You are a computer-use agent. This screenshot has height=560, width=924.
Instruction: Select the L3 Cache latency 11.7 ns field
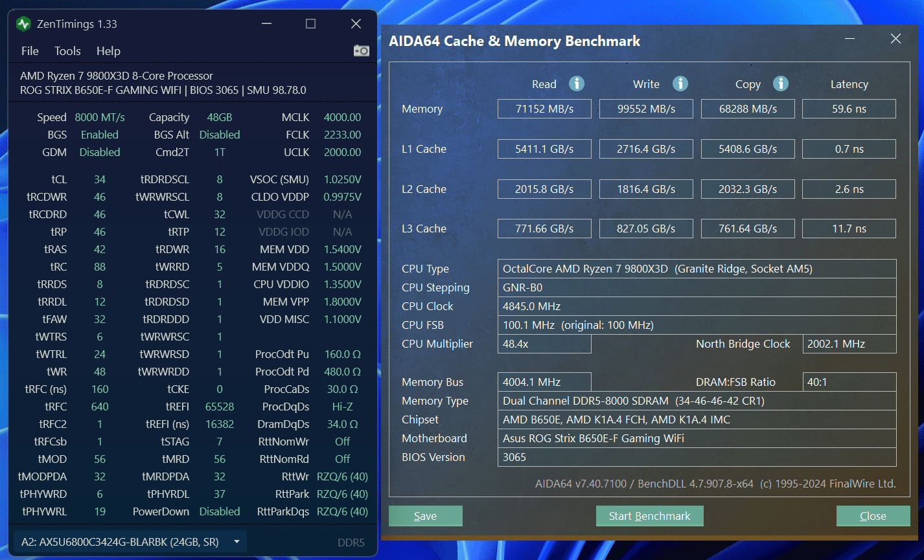pos(849,229)
